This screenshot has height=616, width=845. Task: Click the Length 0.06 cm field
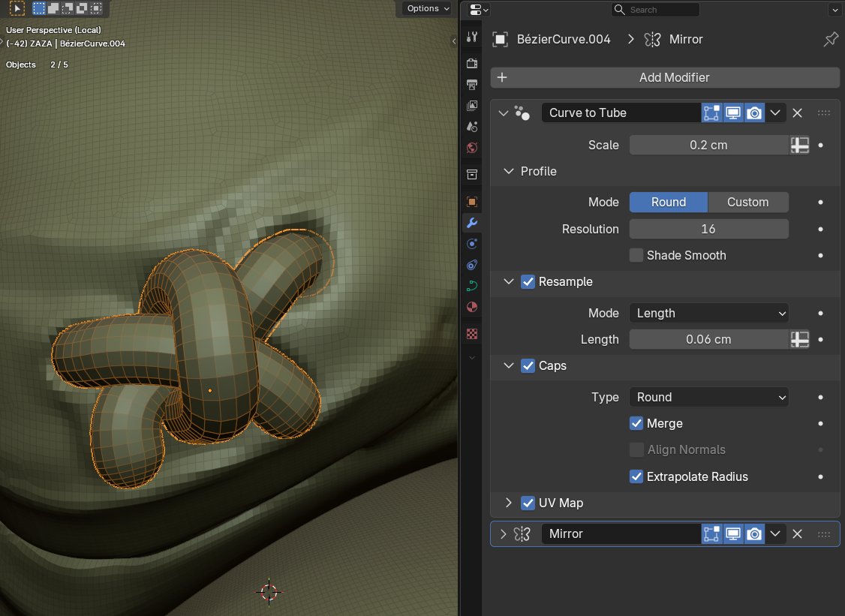(708, 340)
